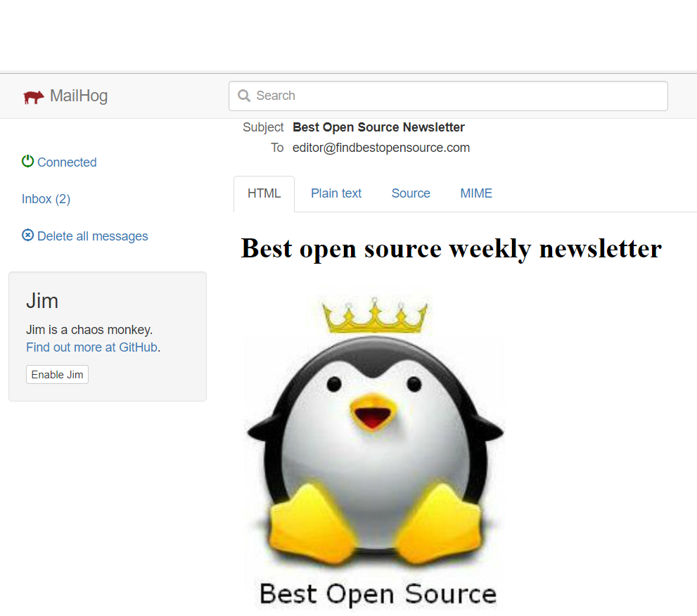Click the search magnifier icon

(x=244, y=96)
